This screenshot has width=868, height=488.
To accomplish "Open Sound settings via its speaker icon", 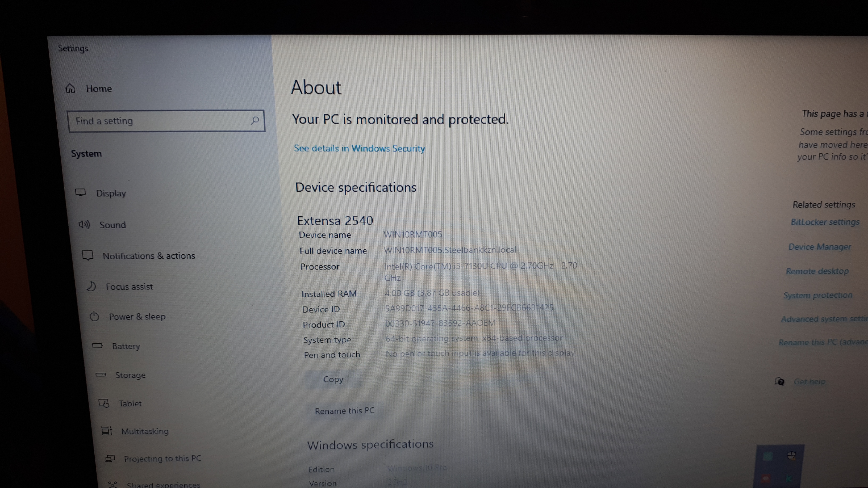I will 84,224.
